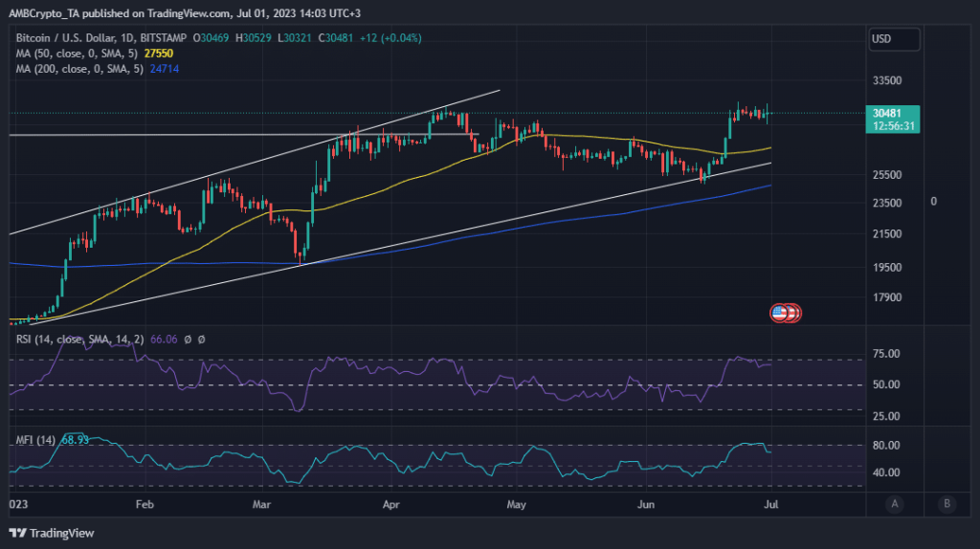Toggle the B scale button

point(946,504)
